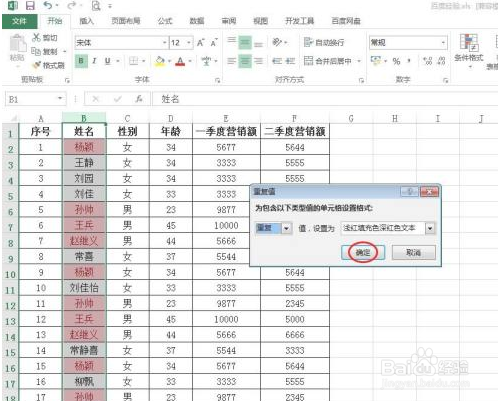Image resolution: width=498 pixels, height=401 pixels.
Task: Toggle middle vertical align button
Action: [x=245, y=42]
